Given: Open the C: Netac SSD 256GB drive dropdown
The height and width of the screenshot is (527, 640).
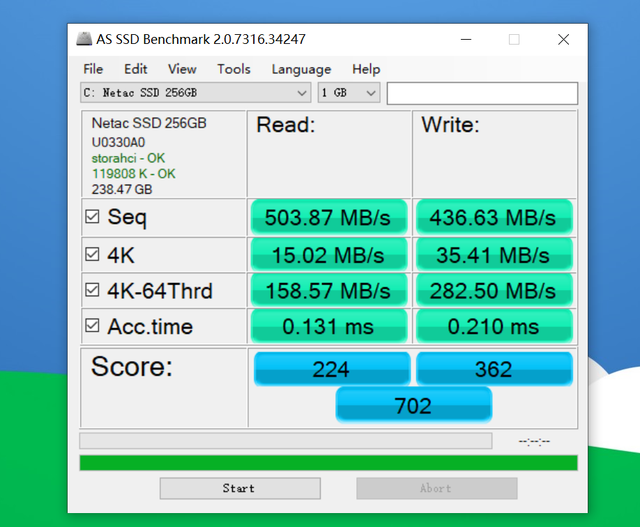Looking at the screenshot, I should [x=196, y=93].
